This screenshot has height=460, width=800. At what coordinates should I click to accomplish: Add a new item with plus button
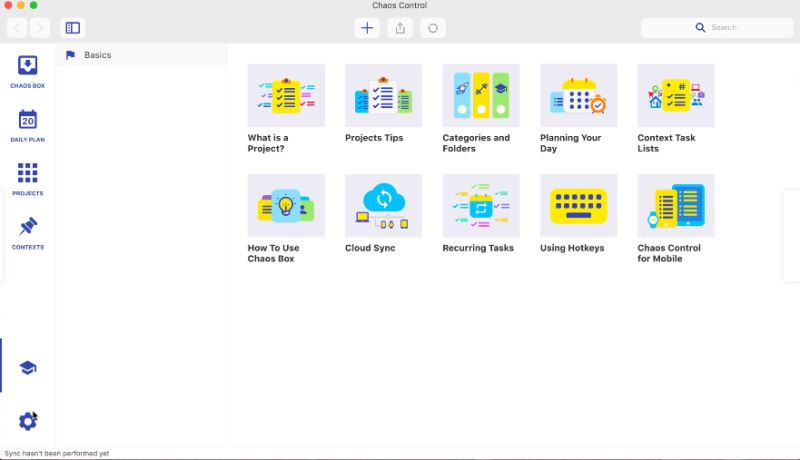(367, 28)
